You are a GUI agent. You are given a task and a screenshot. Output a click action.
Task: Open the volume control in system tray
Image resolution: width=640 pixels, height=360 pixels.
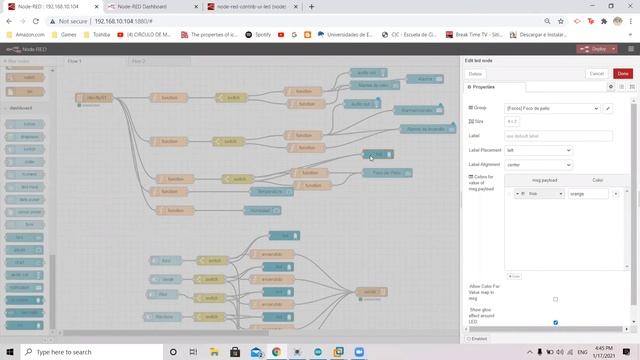point(560,352)
